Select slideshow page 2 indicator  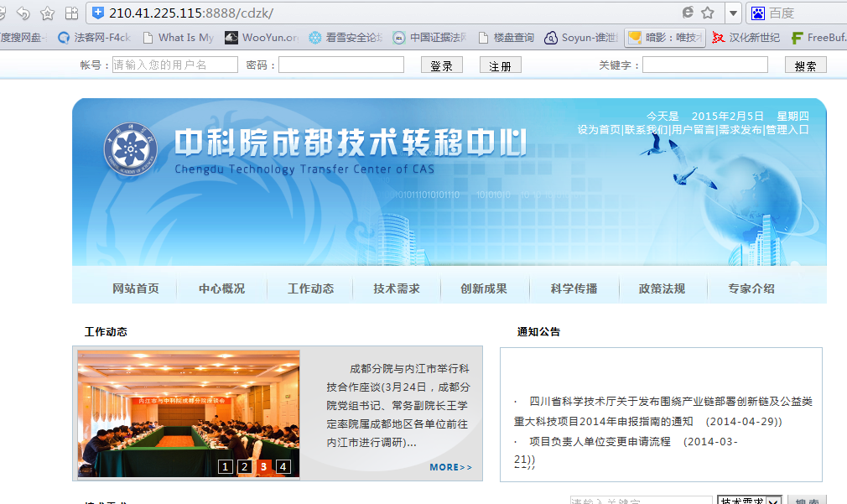click(x=245, y=466)
